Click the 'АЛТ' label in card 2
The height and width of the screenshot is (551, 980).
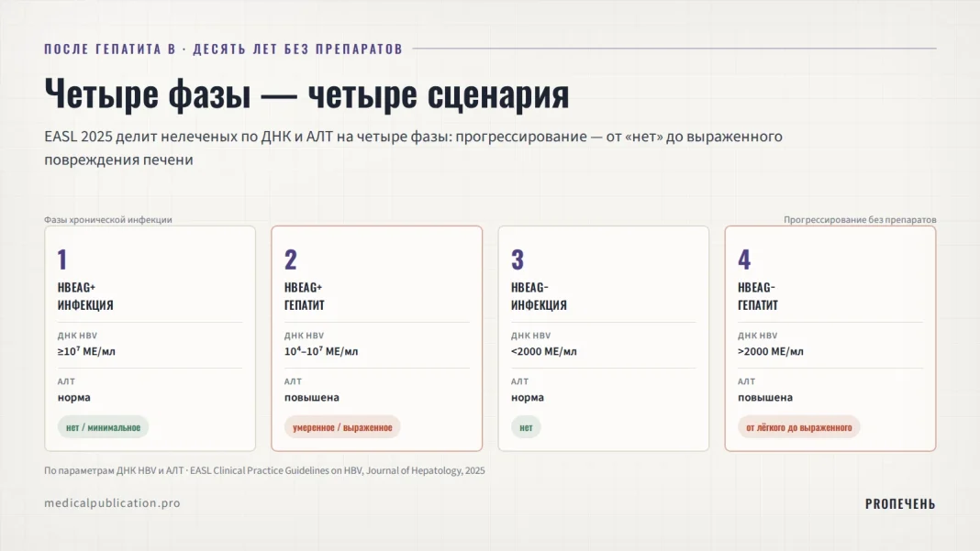pos(293,381)
